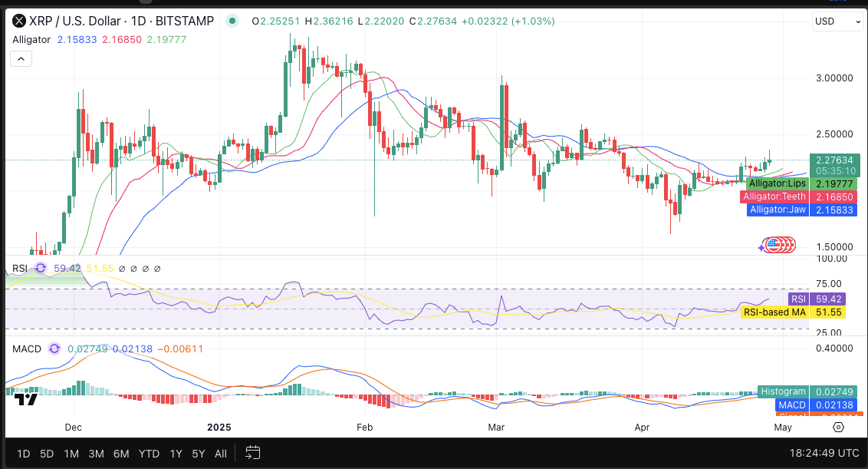868x469 pixels.
Task: Click the Alligator:Jaw price label
Action: coord(778,210)
